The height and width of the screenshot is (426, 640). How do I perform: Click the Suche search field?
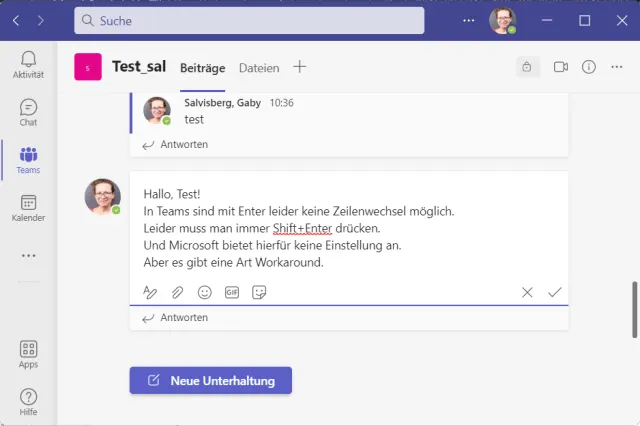pyautogui.click(x=249, y=20)
